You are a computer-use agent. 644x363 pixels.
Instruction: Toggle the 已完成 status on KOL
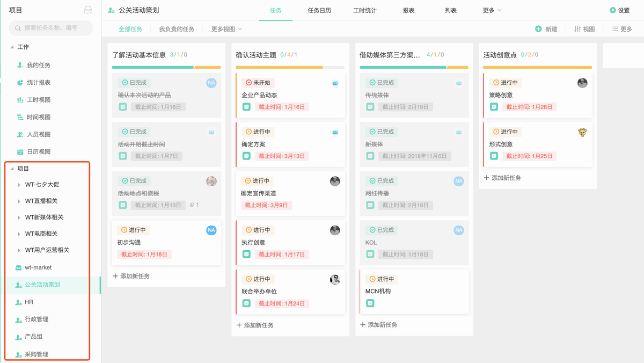[382, 230]
